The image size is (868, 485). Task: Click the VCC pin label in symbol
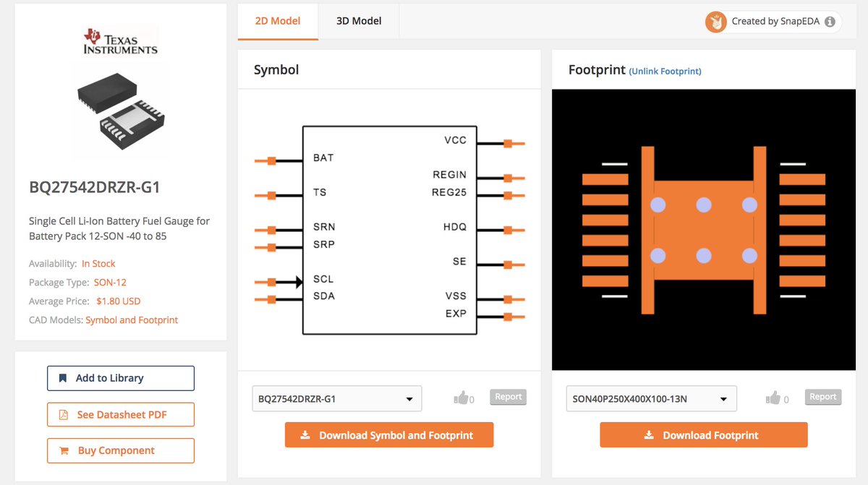(x=455, y=140)
